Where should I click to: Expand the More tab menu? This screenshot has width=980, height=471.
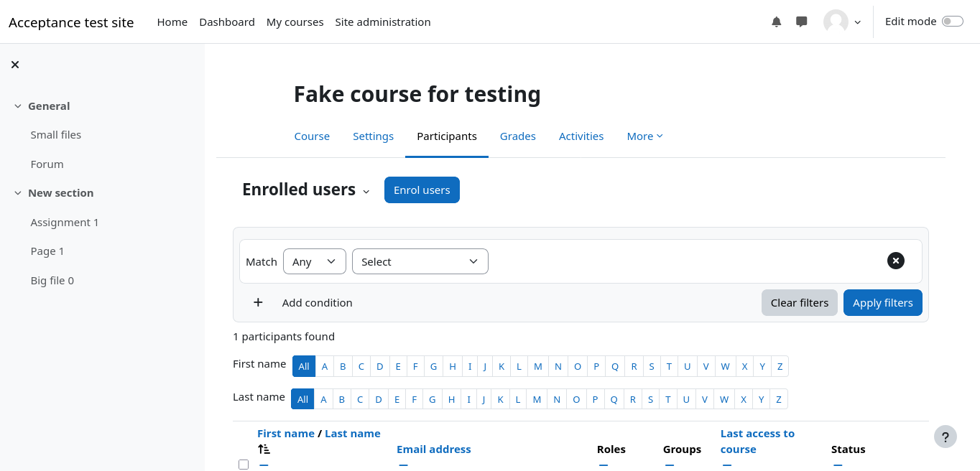pyautogui.click(x=644, y=136)
